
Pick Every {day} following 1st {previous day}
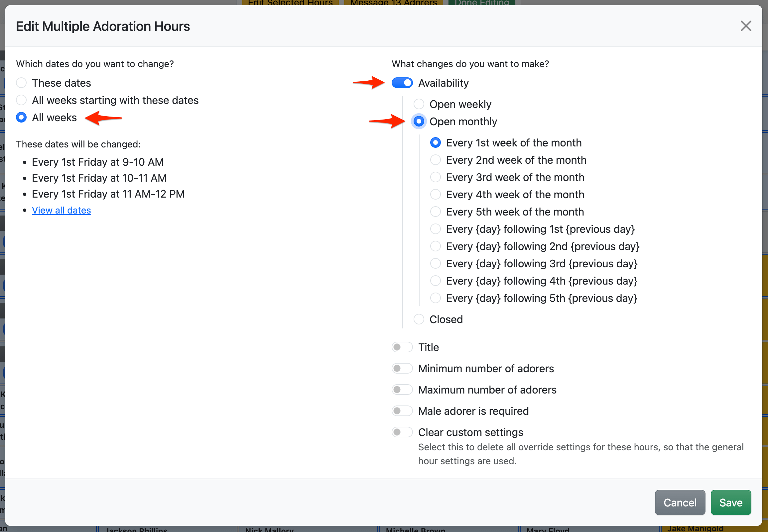tap(435, 229)
